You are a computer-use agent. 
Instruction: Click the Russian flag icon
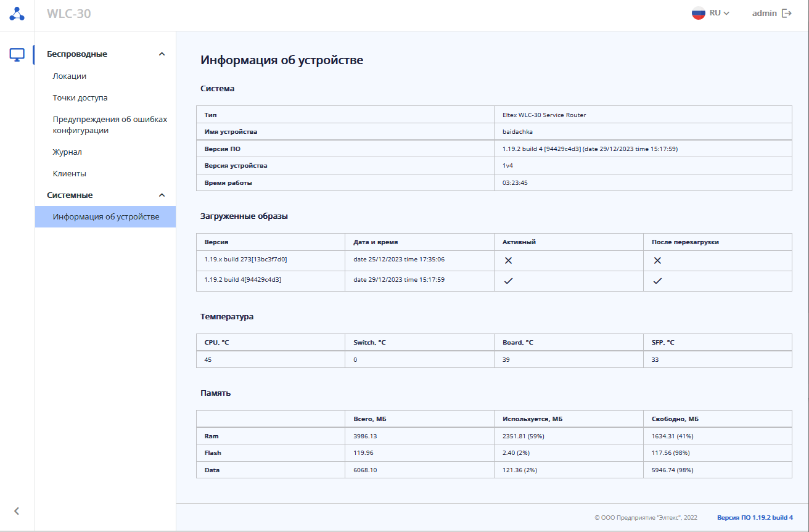tap(698, 13)
